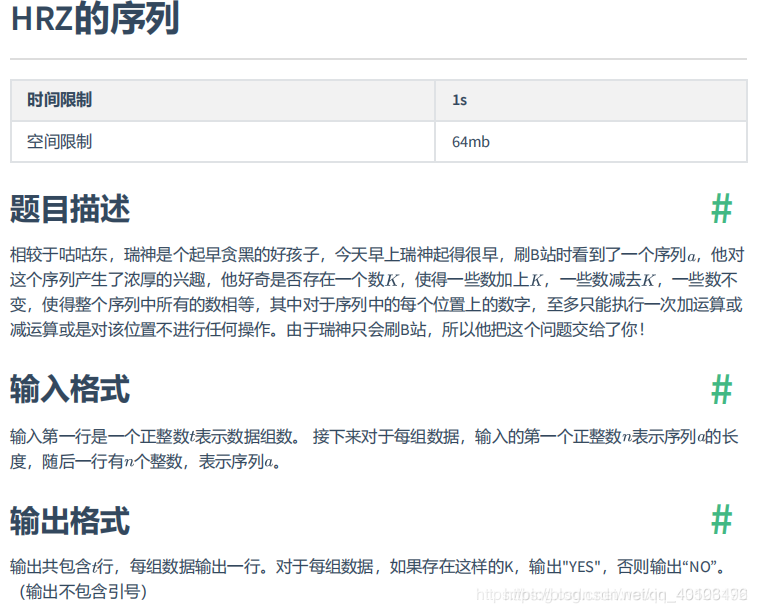Click the 输入格式 section heading
Viewport: 757px width, 613px height.
pos(70,390)
